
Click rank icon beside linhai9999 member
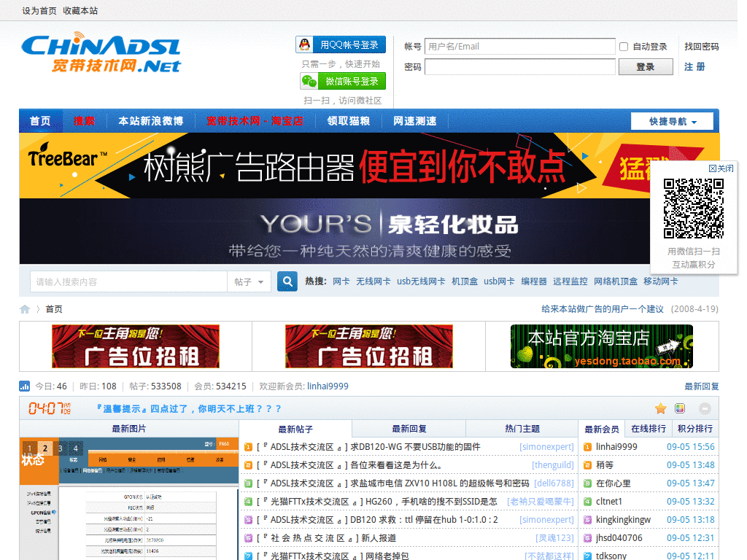587,447
